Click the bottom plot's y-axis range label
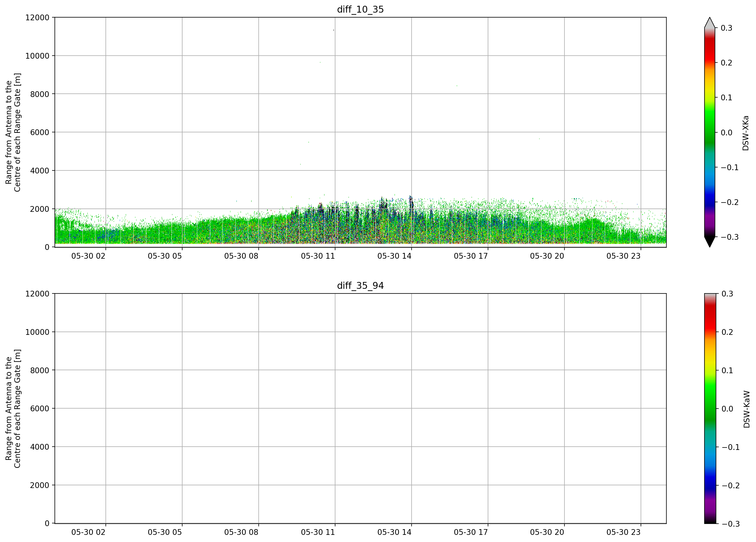This screenshot has width=756, height=542. tap(13, 409)
